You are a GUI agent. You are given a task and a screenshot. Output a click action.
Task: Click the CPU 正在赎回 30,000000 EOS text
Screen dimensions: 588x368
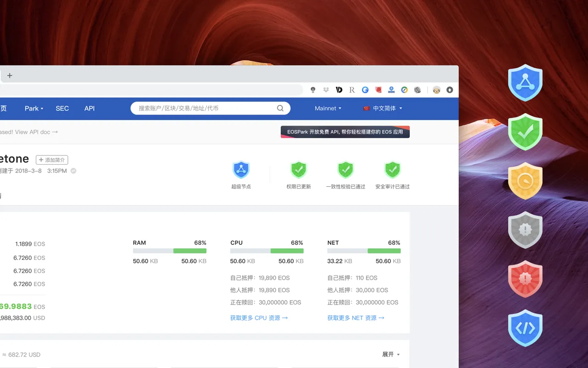pos(266,303)
